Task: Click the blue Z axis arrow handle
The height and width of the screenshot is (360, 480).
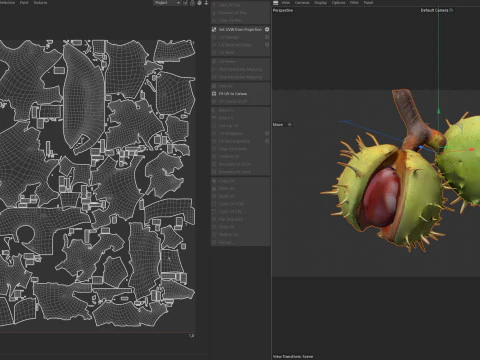Action: [x=421, y=147]
